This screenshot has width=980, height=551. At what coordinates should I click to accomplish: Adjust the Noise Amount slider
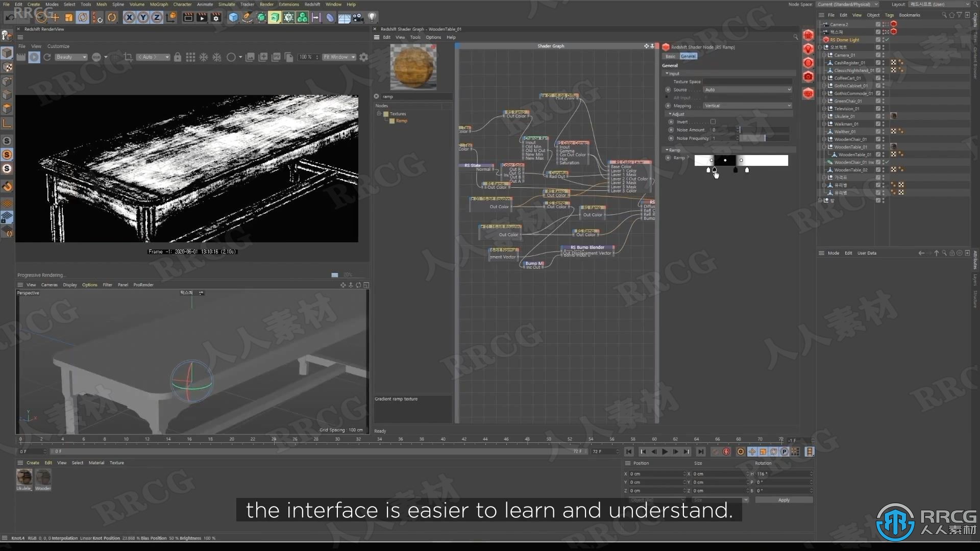[764, 130]
